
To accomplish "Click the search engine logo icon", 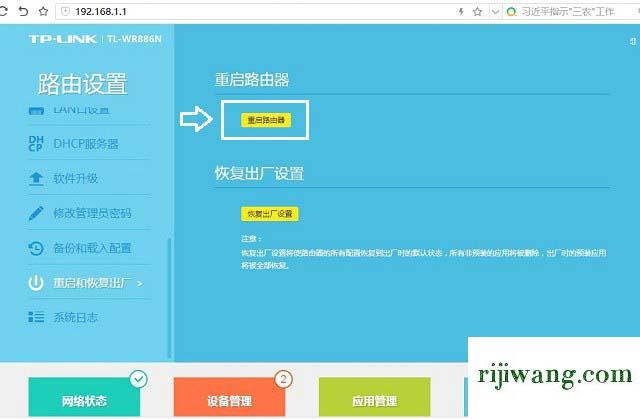I will 511,12.
